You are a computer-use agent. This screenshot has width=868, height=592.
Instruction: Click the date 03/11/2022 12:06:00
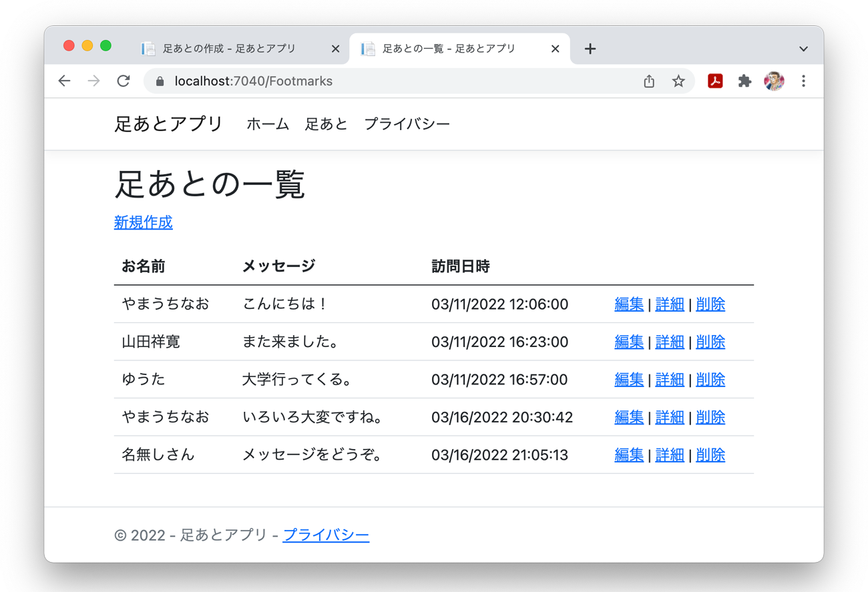(x=499, y=304)
